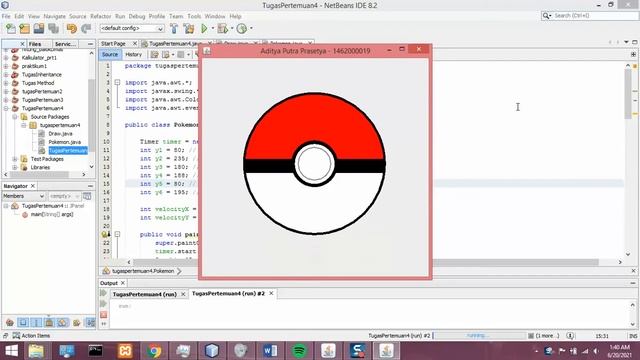Open the Refactor menu
This screenshot has height=360, width=640.
click(100, 16)
